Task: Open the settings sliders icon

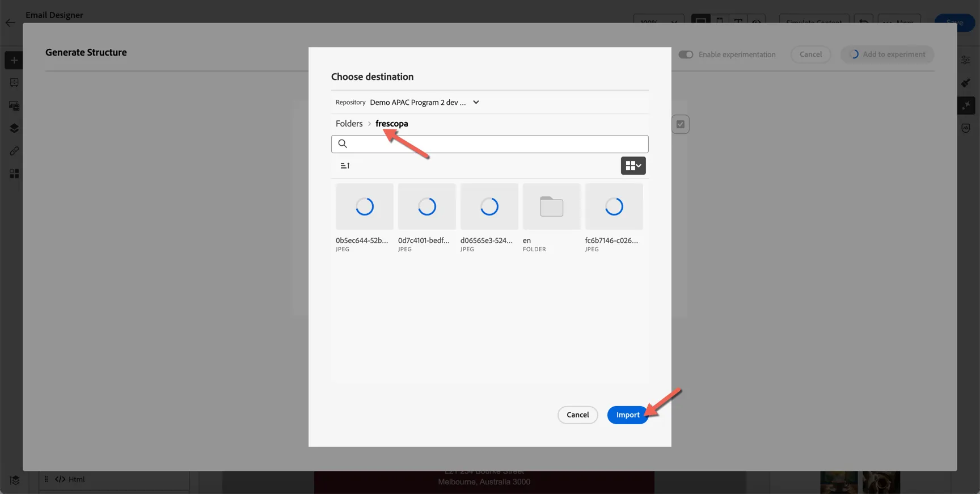Action: (966, 60)
